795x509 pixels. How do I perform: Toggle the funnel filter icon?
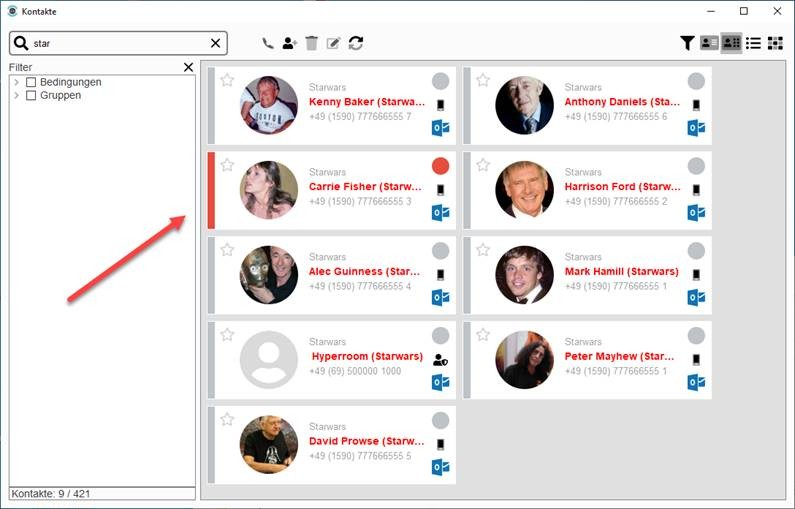coord(687,44)
